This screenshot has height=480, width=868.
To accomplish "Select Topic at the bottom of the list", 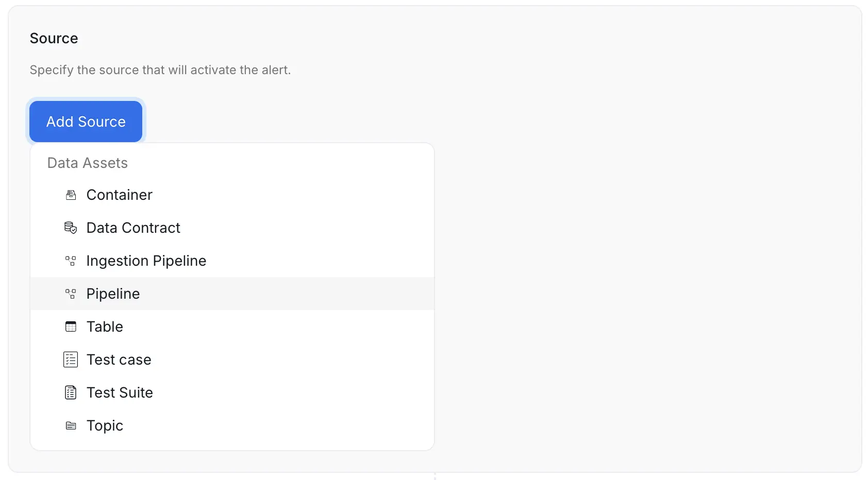I will tap(105, 425).
